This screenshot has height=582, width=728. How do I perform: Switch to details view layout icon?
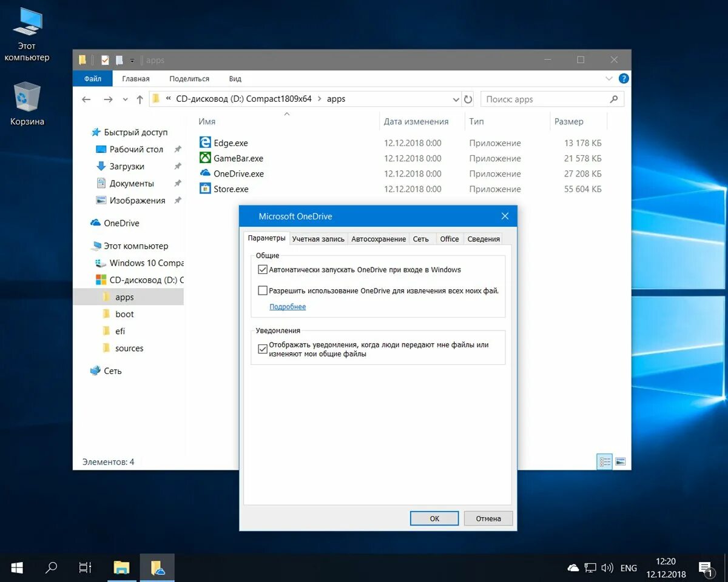click(604, 461)
